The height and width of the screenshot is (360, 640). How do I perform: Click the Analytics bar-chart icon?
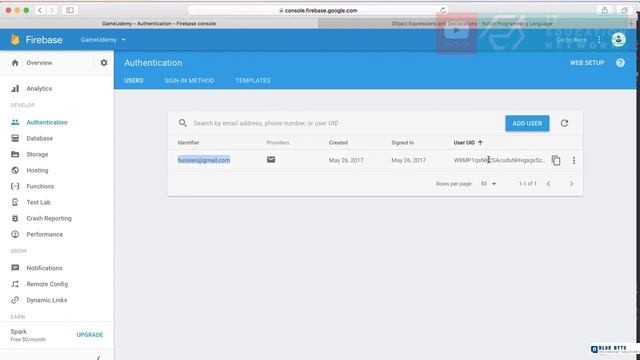coord(15,89)
